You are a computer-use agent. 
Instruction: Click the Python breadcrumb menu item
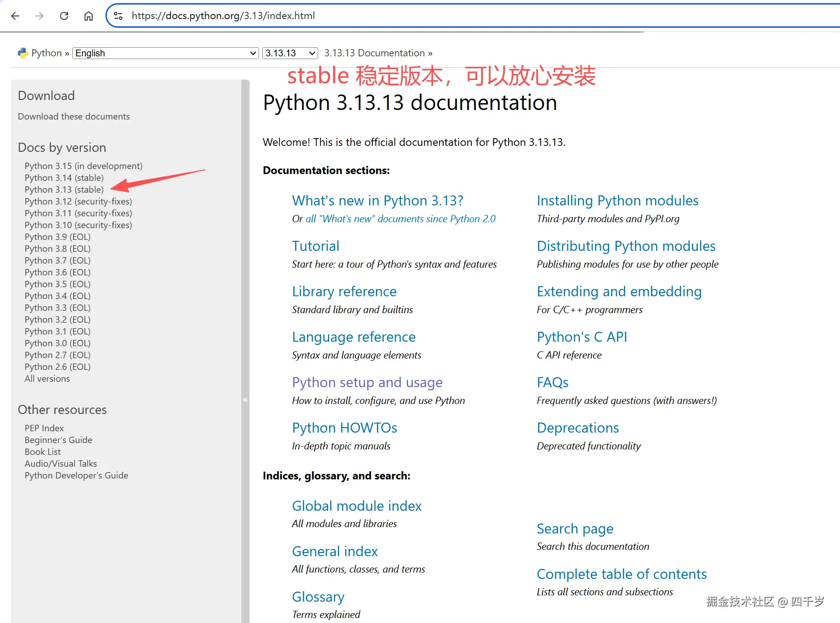click(46, 53)
